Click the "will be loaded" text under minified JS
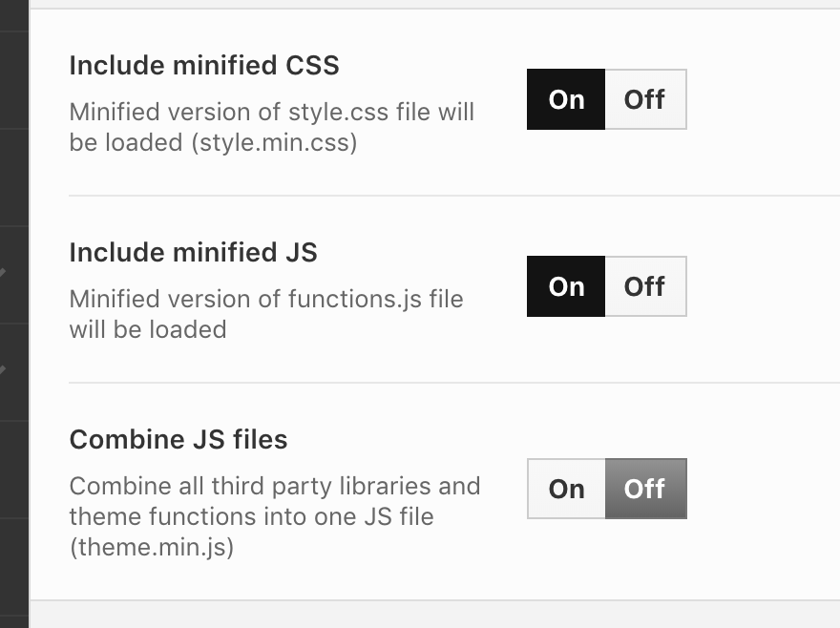The image size is (840, 628). 148,329
